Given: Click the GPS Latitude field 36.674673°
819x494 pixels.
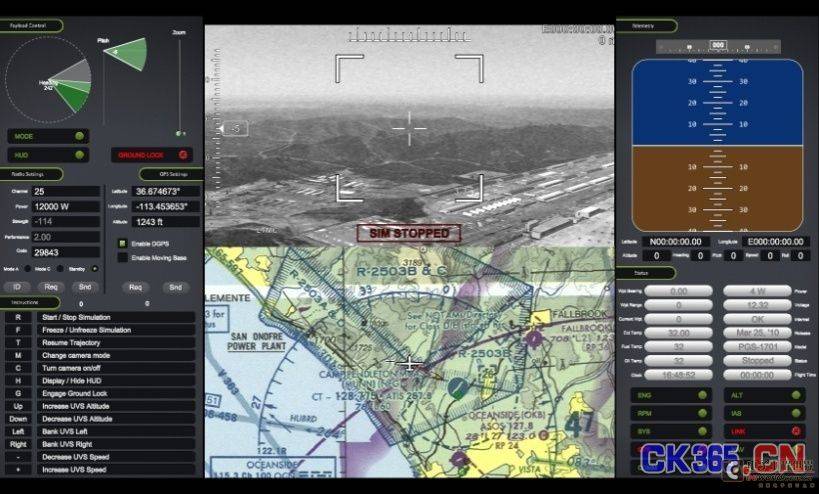Looking at the screenshot, I should click(x=166, y=192).
